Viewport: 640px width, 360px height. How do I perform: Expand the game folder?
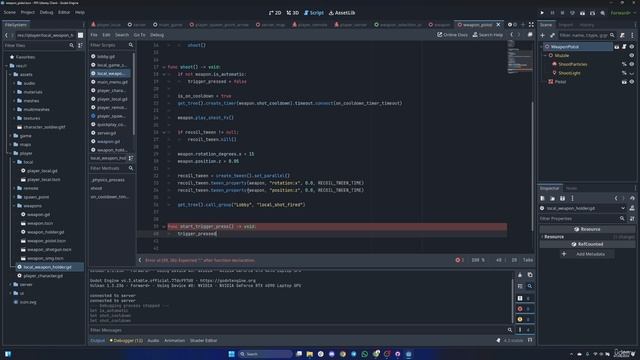(x=11, y=136)
